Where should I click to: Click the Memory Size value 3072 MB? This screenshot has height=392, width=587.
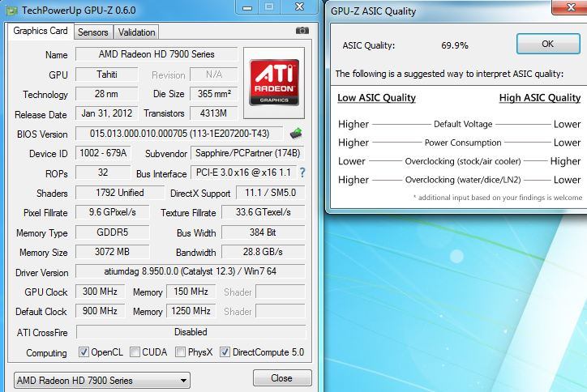click(x=113, y=252)
